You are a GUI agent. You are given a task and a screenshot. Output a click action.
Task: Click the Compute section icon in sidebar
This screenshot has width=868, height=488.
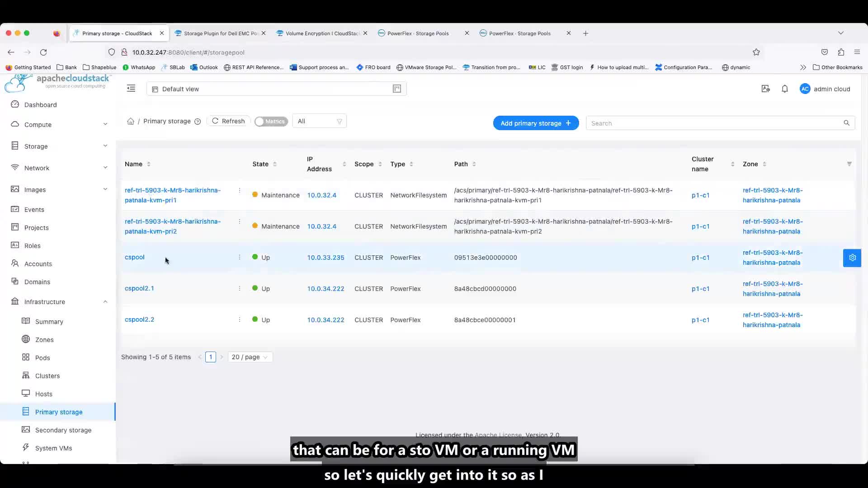click(15, 125)
